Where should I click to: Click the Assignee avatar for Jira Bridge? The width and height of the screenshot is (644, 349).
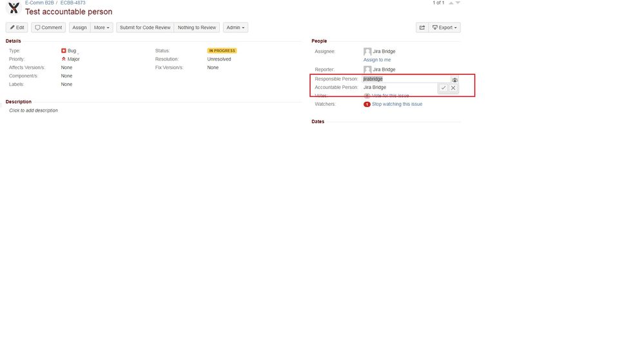click(x=367, y=52)
